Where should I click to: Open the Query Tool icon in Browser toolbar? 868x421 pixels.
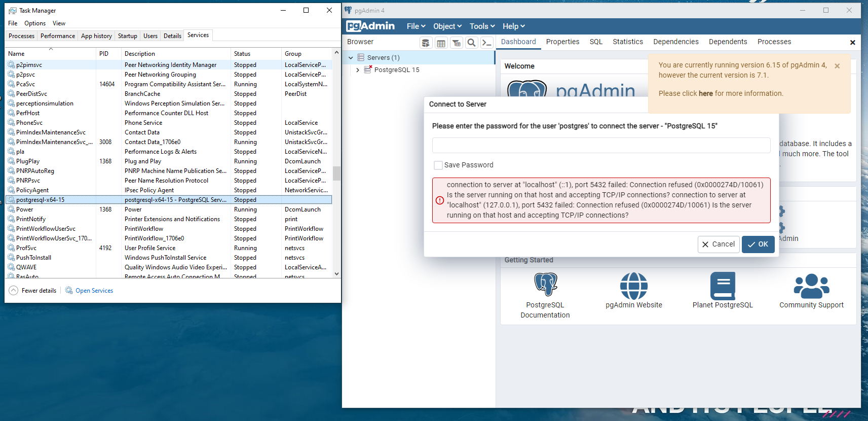coord(426,43)
